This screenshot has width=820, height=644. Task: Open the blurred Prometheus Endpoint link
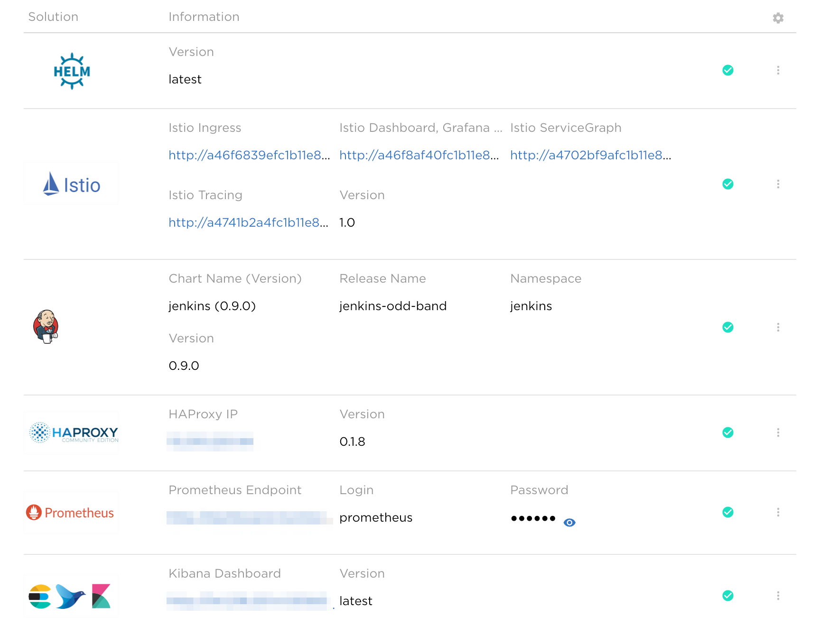tap(250, 518)
